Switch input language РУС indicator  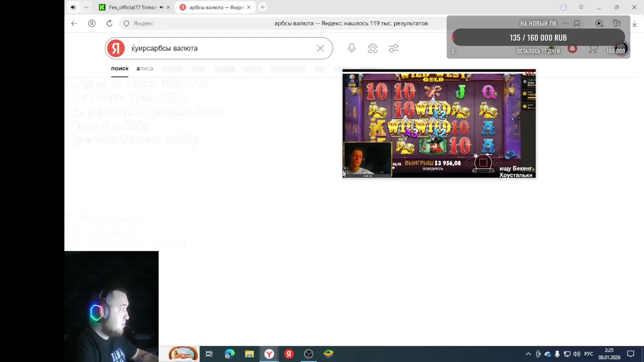tap(589, 354)
